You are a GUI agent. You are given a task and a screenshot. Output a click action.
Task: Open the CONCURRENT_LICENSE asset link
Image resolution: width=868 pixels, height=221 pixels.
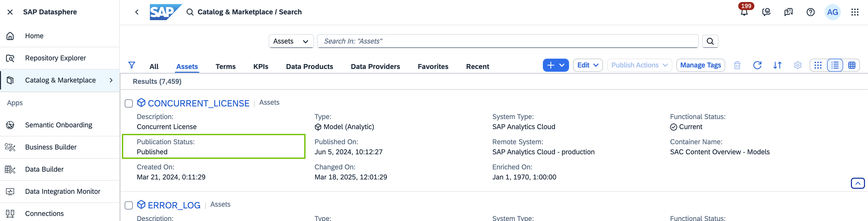tap(198, 103)
